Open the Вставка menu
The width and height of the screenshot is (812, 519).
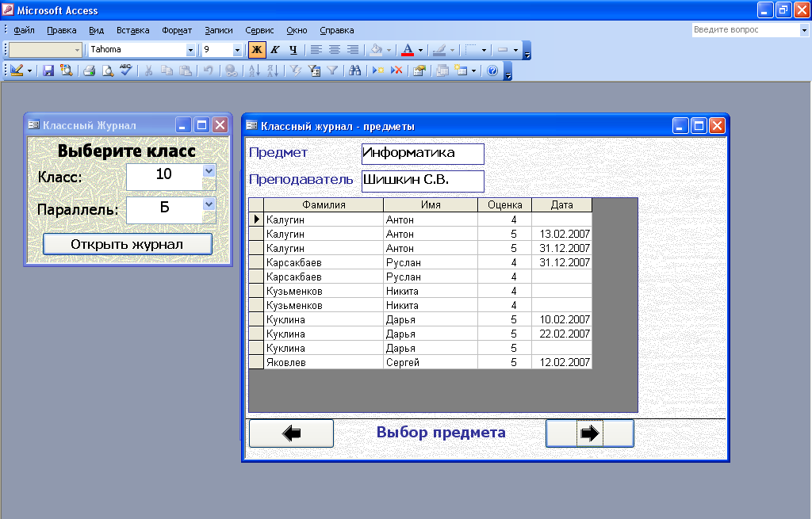coord(133,31)
